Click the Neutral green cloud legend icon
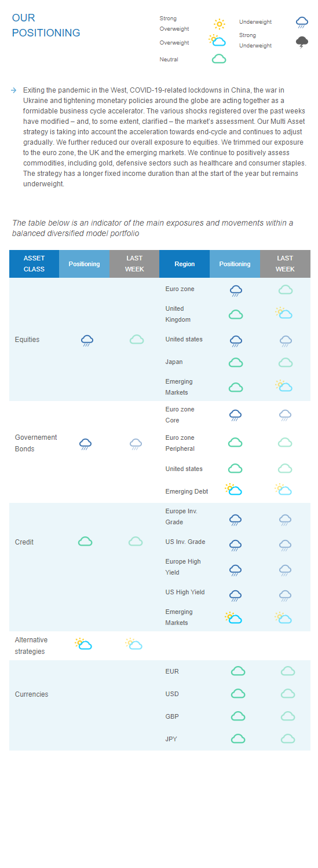Image resolution: width=318 pixels, height=868 pixels. pyautogui.click(x=219, y=59)
